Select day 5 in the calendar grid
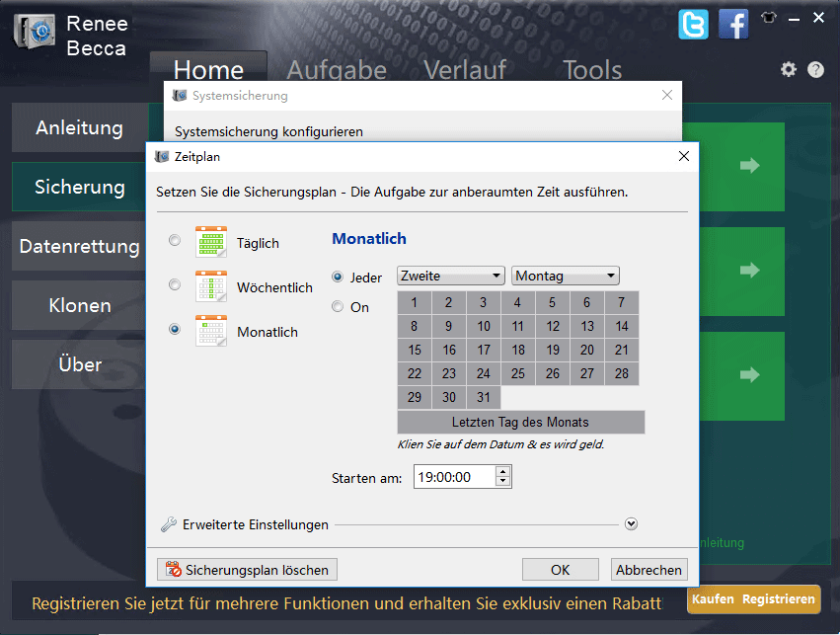The width and height of the screenshot is (840, 635). [553, 303]
